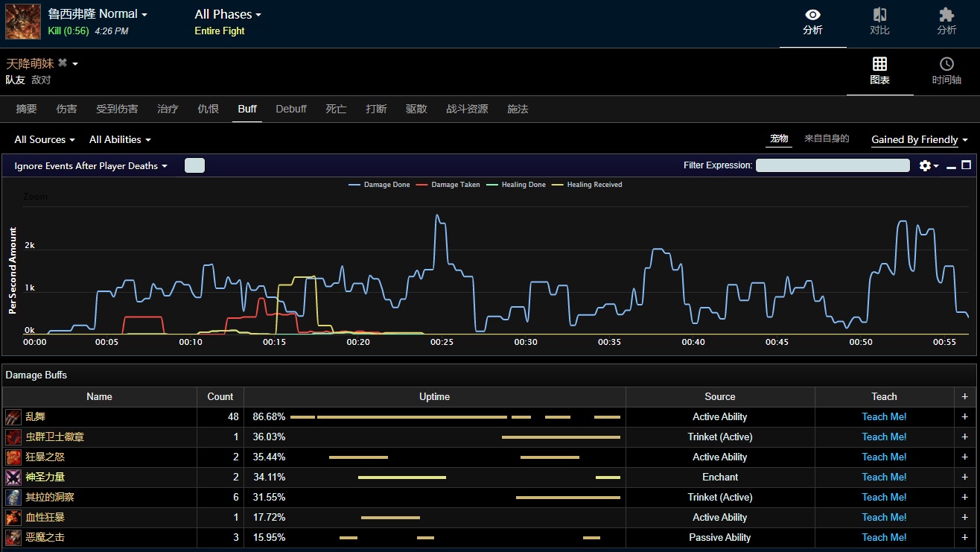Click the 乱舞 ability icon
Image resolution: width=980 pixels, height=552 pixels.
(13, 417)
